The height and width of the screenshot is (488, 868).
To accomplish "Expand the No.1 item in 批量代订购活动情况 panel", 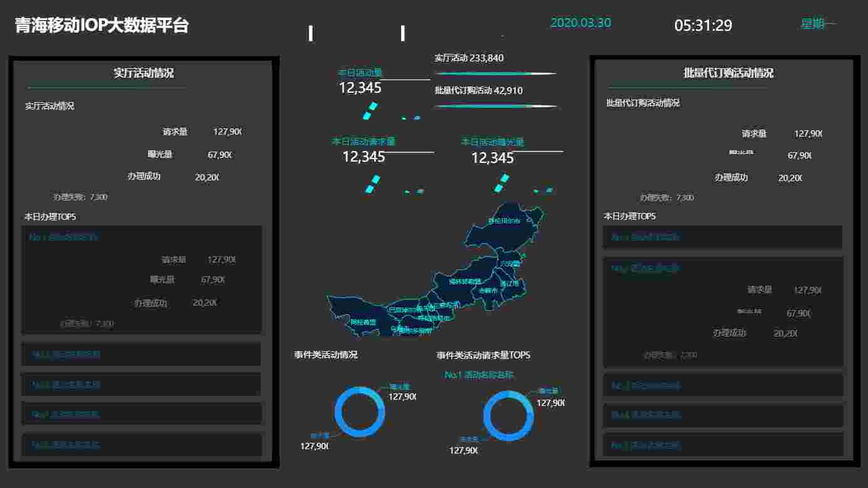I will point(722,237).
